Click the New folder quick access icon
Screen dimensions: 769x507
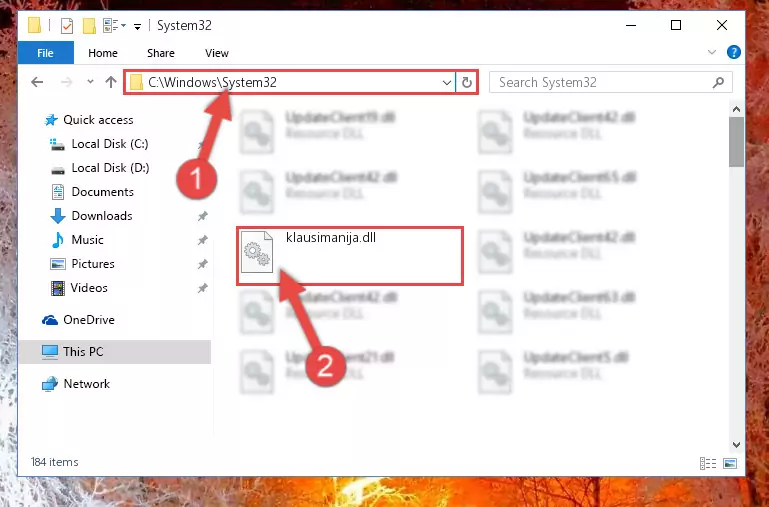point(89,25)
